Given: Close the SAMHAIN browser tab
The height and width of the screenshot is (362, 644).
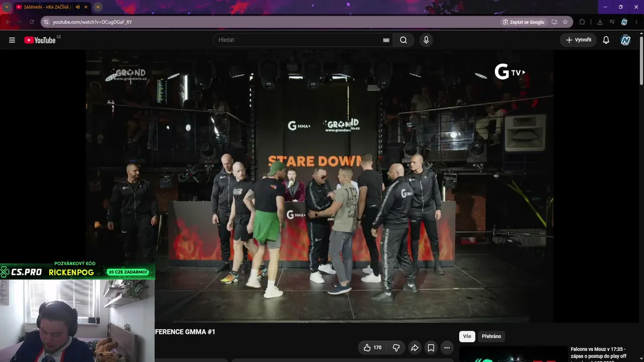Looking at the screenshot, I should tap(86, 7).
